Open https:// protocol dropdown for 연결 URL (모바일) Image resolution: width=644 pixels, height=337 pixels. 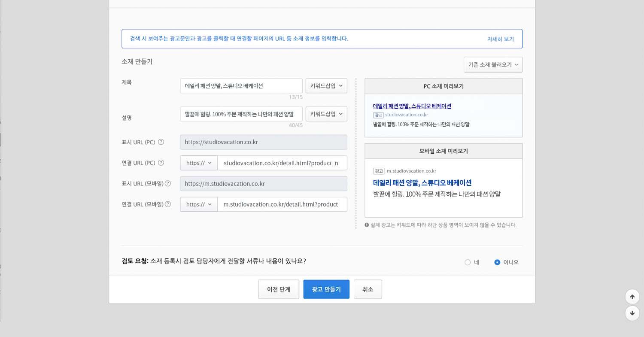click(x=199, y=204)
